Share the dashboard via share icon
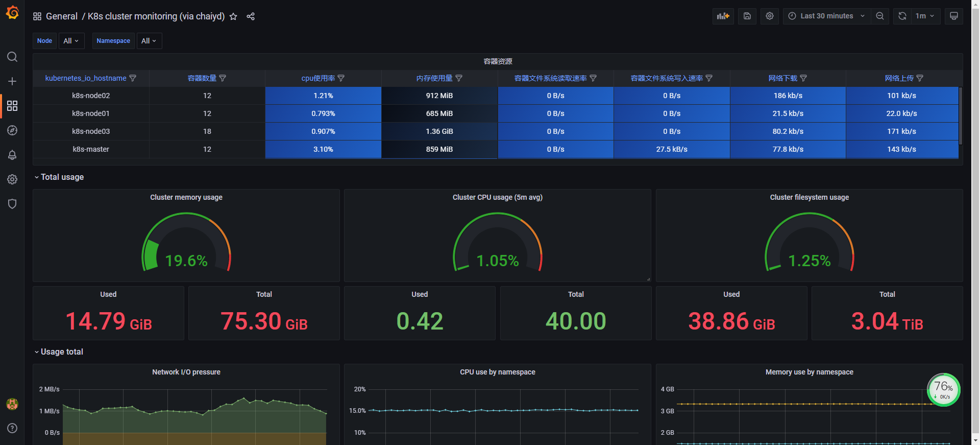This screenshot has height=445, width=980. (251, 16)
